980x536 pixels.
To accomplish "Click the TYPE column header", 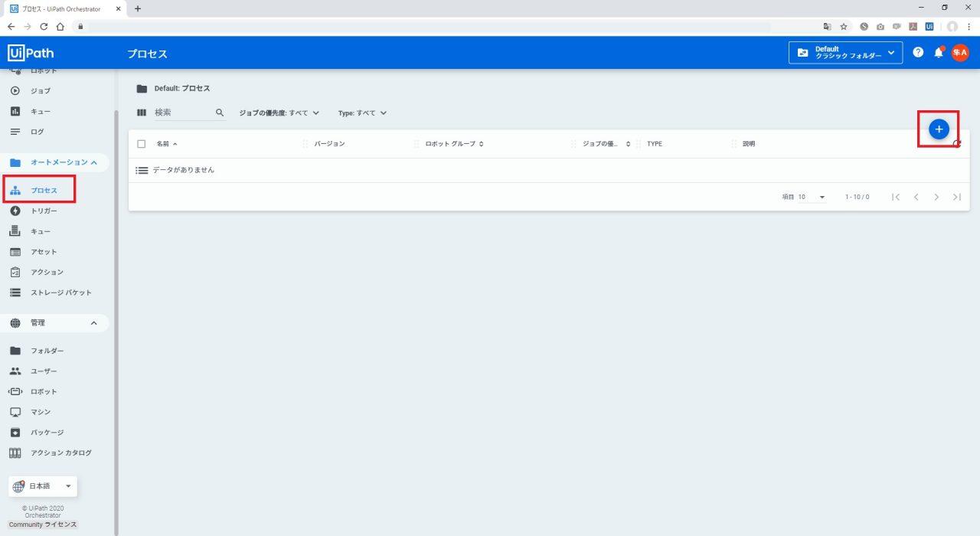I will click(x=655, y=144).
